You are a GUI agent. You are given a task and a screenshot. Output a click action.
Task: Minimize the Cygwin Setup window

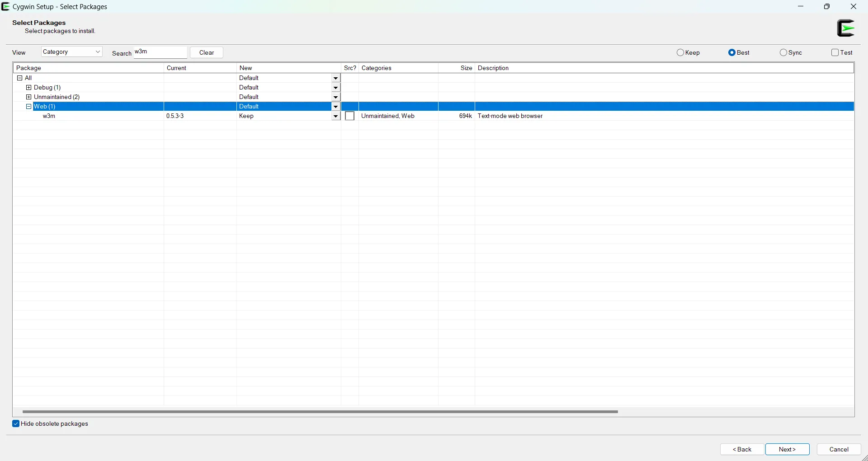pos(801,7)
